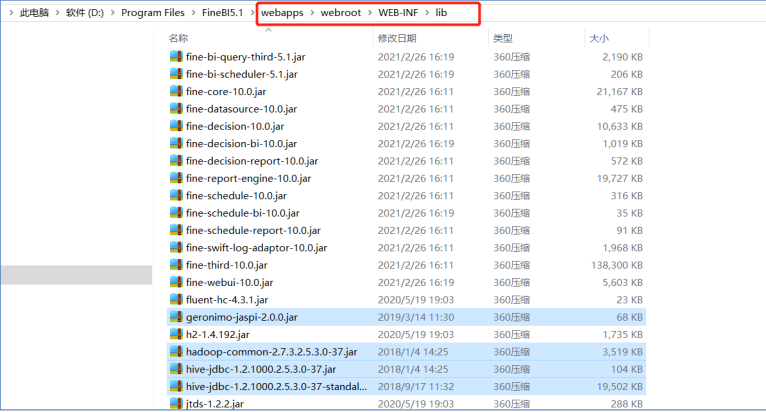Click icon of hive-jdbc standalone jar file
This screenshot has height=412, width=766.
click(176, 386)
